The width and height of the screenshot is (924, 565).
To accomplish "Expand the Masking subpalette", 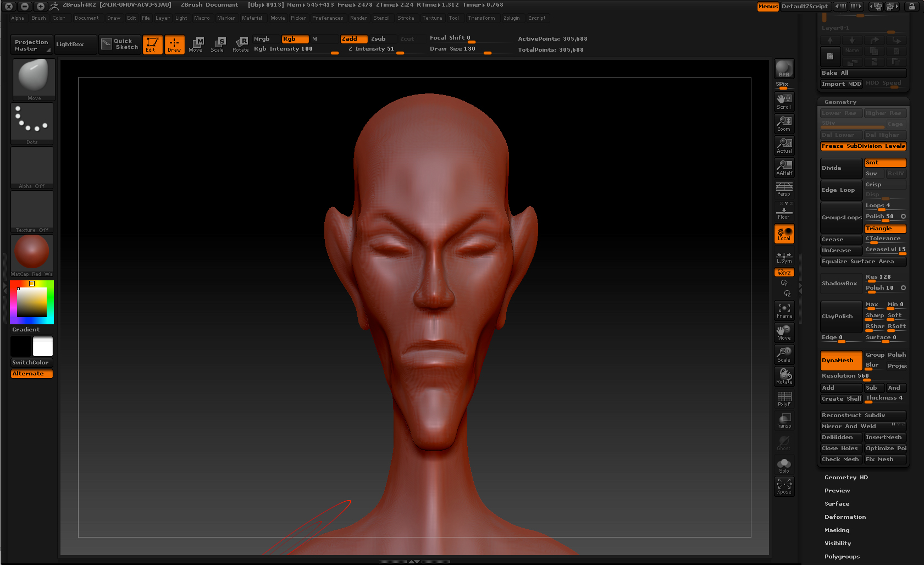I will 837,530.
